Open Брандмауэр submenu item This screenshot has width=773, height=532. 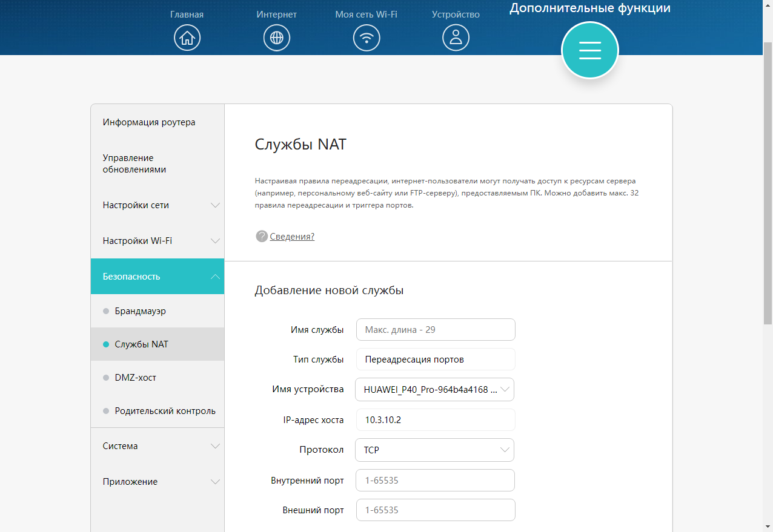(x=158, y=311)
